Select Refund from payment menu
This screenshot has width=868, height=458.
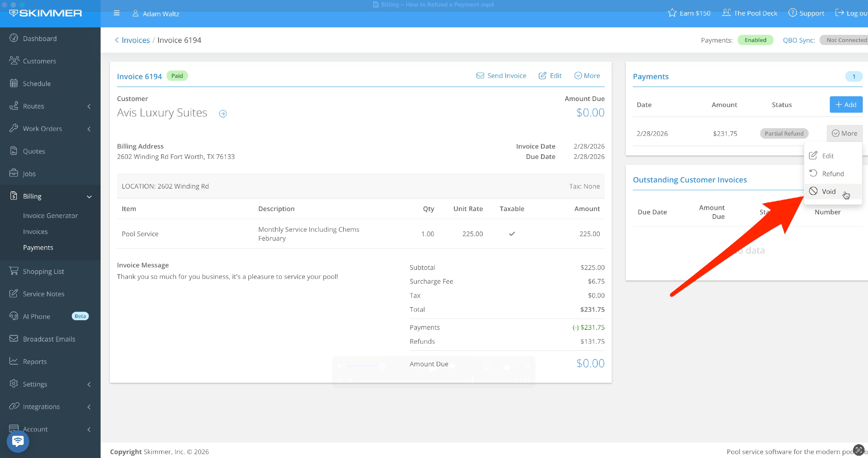(832, 174)
